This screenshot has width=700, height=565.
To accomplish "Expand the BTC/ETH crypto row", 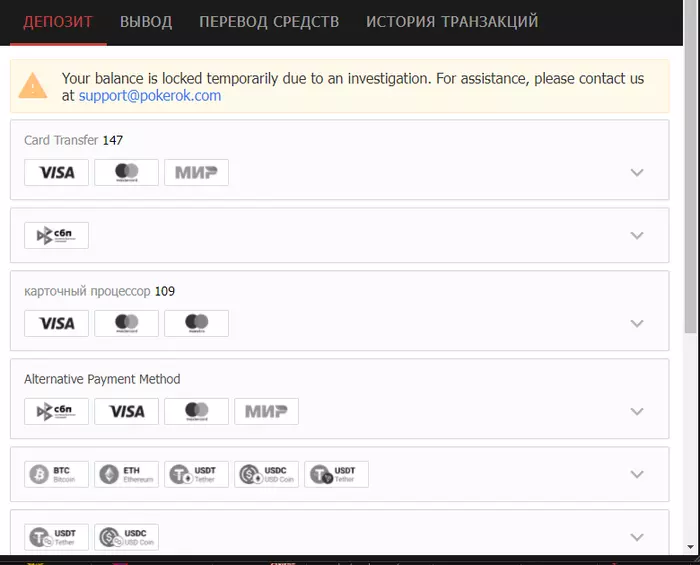I will pos(637,474).
